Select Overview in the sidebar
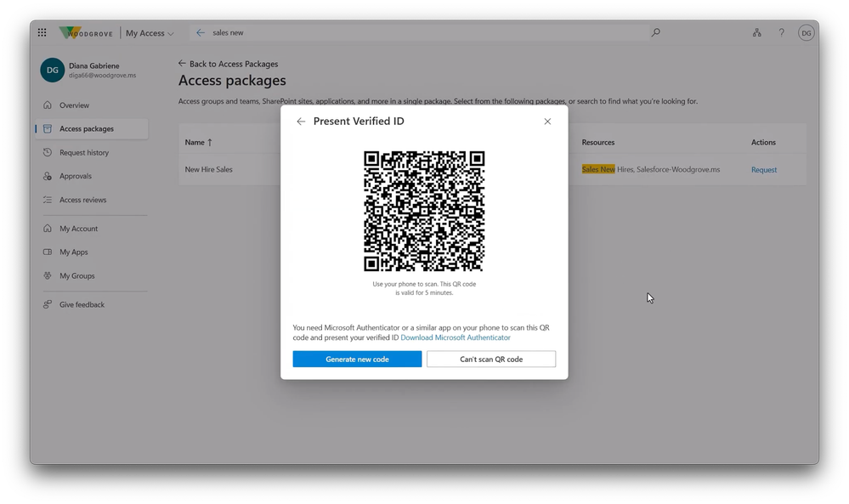 pyautogui.click(x=92, y=105)
